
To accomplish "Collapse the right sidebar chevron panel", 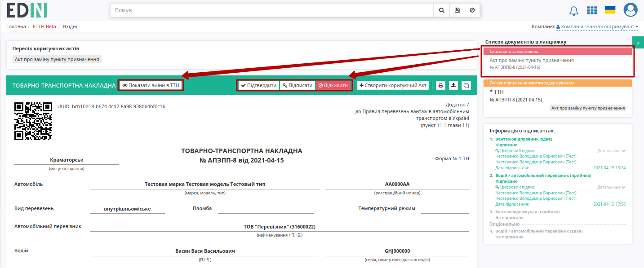I will [638, 42].
